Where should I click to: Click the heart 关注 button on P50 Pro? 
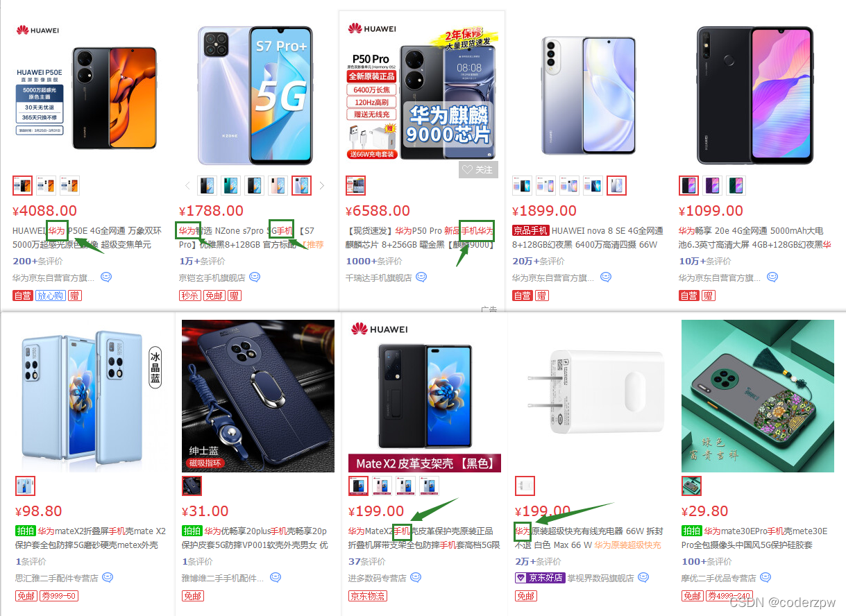pyautogui.click(x=478, y=169)
